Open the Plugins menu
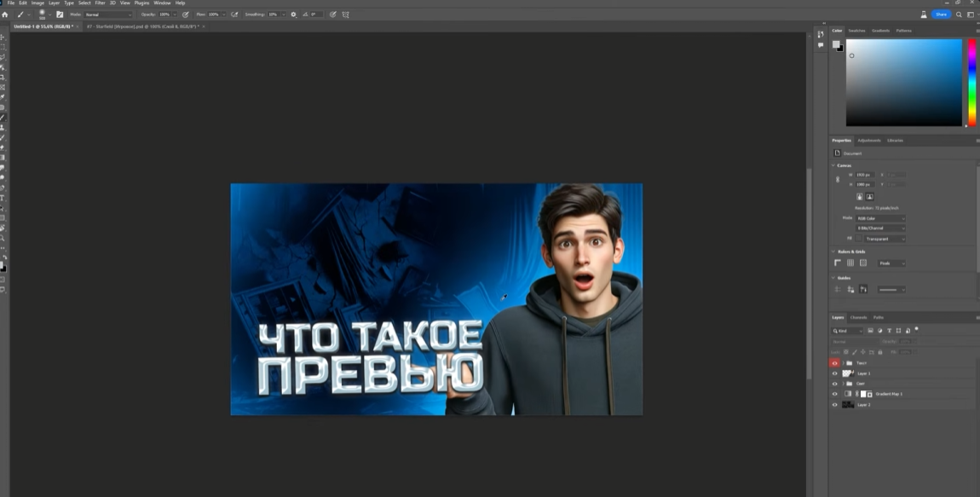The image size is (980, 497). (141, 3)
